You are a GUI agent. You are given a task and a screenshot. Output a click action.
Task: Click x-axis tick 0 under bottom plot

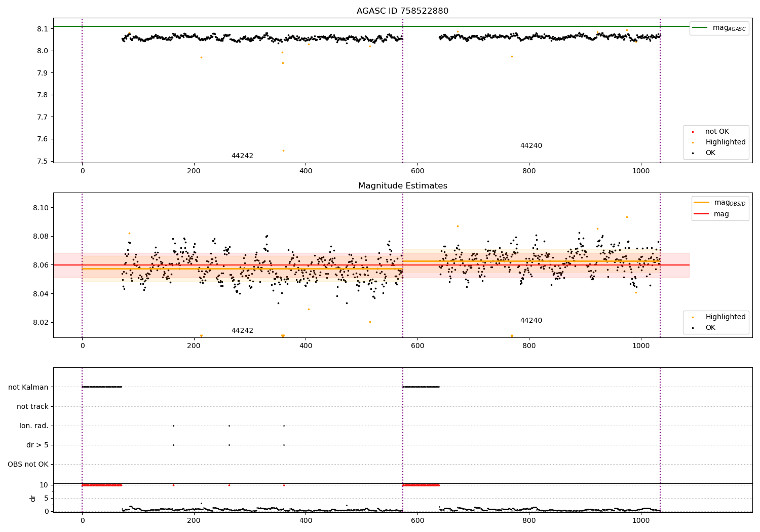click(x=82, y=520)
